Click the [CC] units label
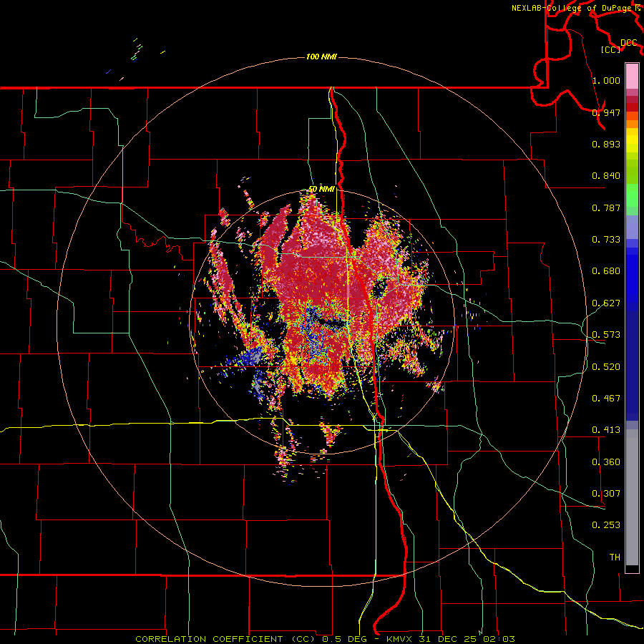 pos(611,49)
